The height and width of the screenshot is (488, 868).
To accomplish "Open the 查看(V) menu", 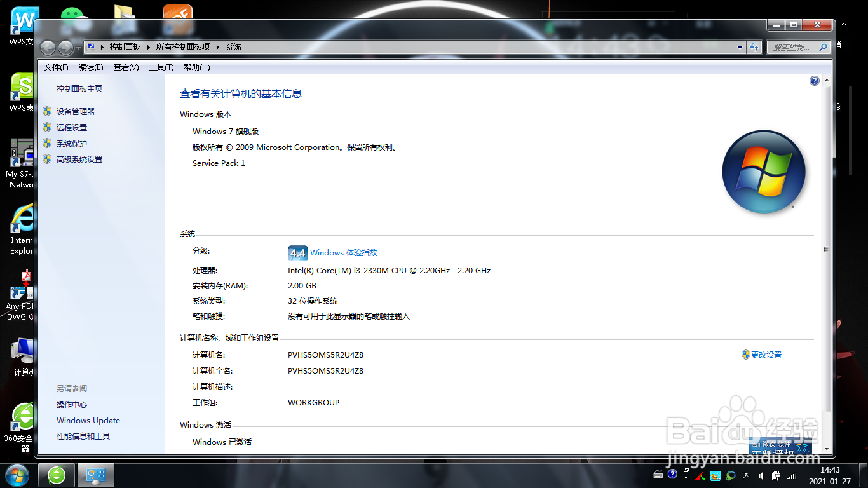I will click(126, 67).
